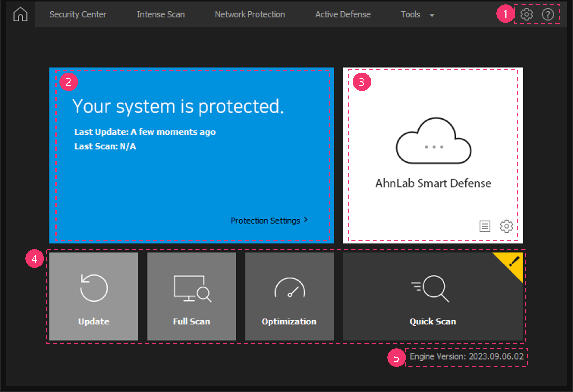Image resolution: width=573 pixels, height=392 pixels.
Task: Launch Optimization gauge tile
Action: coord(289,296)
